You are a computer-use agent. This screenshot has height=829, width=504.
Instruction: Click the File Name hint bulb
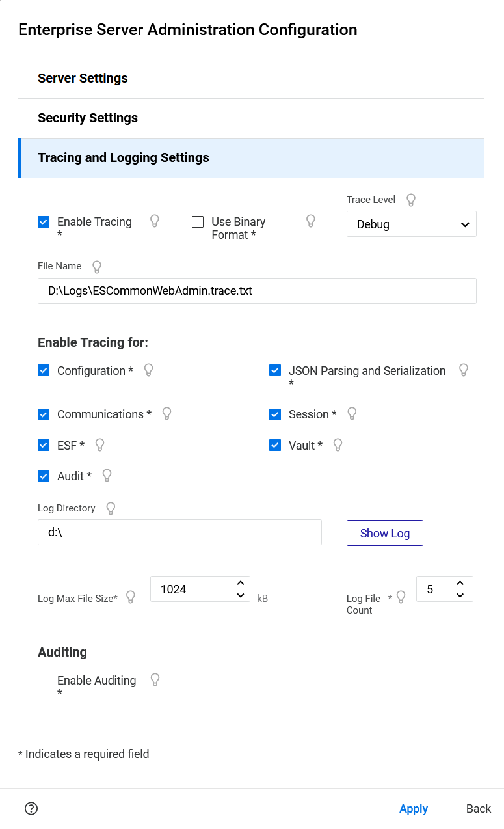pos(96,266)
